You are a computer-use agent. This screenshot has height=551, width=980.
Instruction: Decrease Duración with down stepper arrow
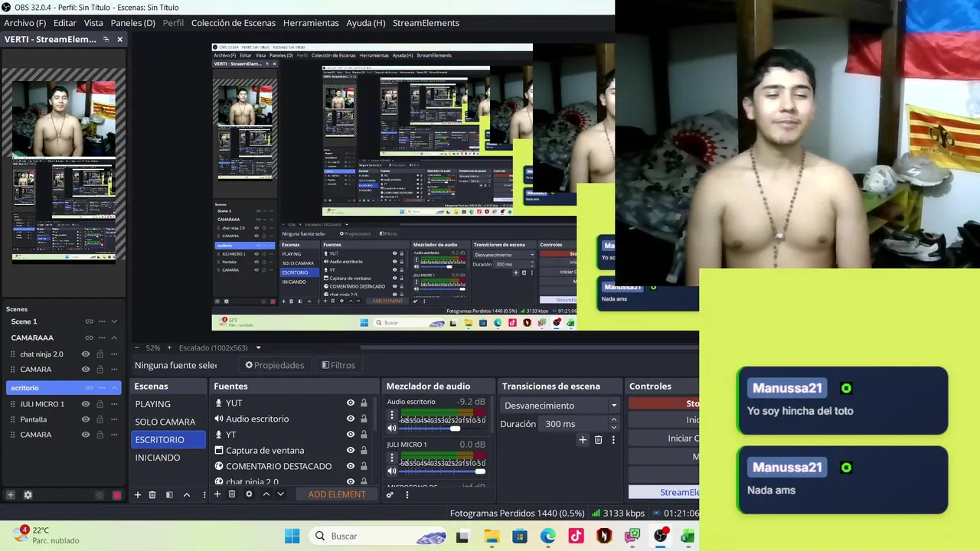613,427
